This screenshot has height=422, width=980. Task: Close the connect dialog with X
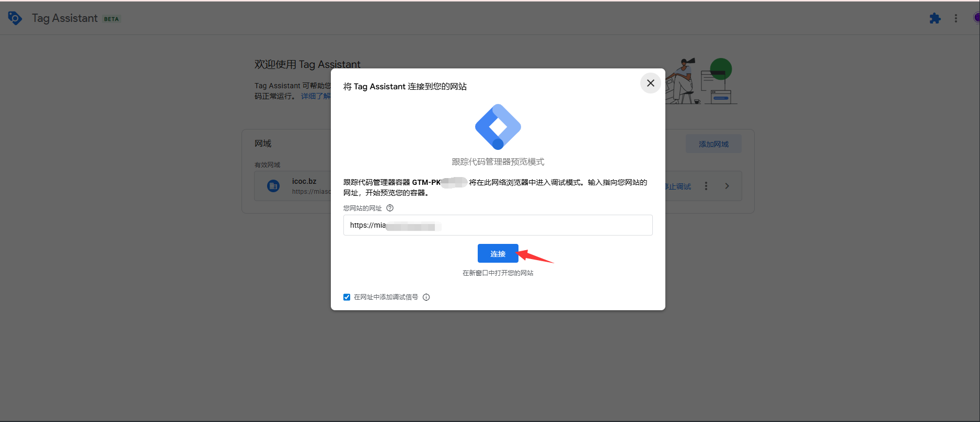pos(651,83)
